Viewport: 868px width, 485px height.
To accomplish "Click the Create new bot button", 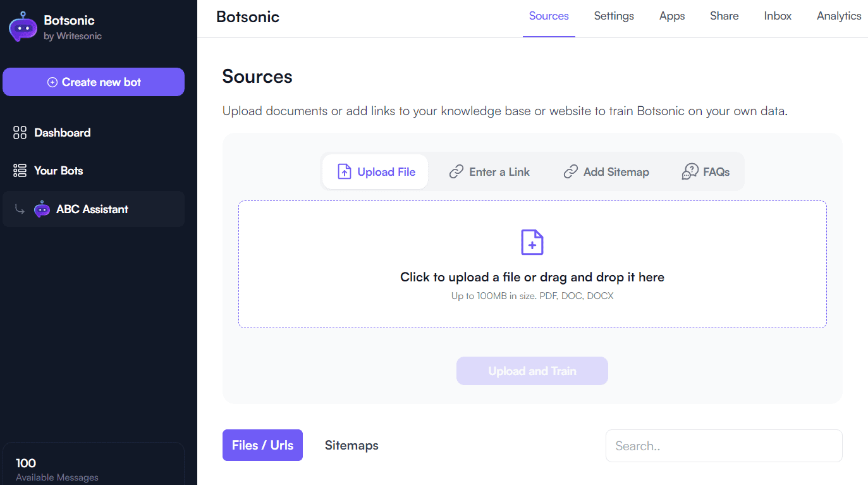I will click(94, 82).
